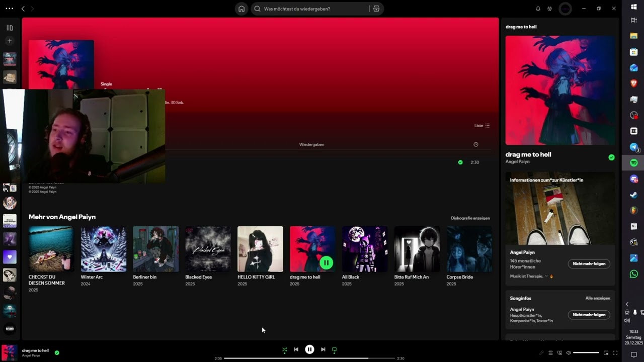Skip to next track
This screenshot has height=362, width=644.
click(x=323, y=349)
